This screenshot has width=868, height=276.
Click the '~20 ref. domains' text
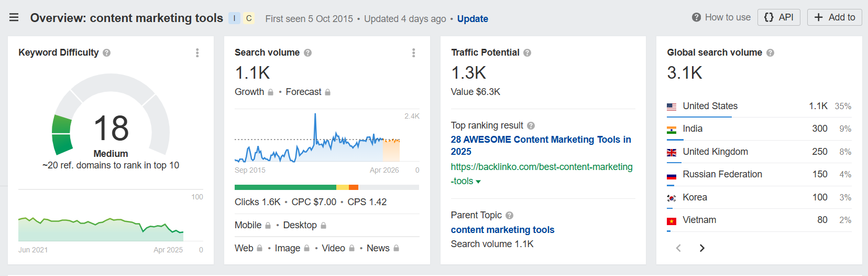[x=111, y=165]
